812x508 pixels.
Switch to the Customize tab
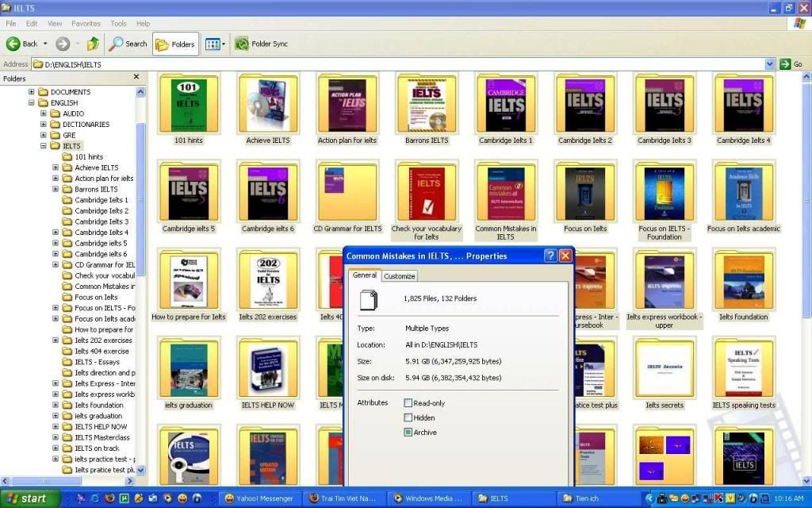click(400, 276)
